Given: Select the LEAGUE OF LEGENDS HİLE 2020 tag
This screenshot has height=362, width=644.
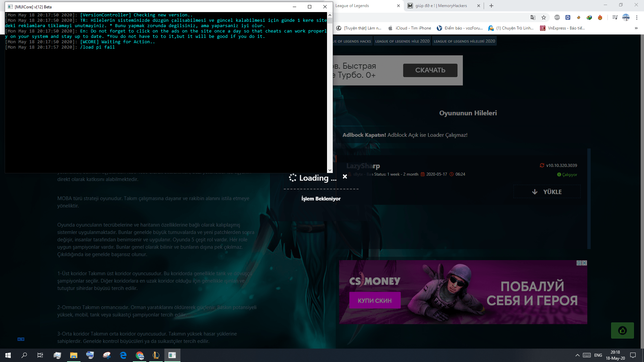Looking at the screenshot, I should pyautogui.click(x=402, y=41).
